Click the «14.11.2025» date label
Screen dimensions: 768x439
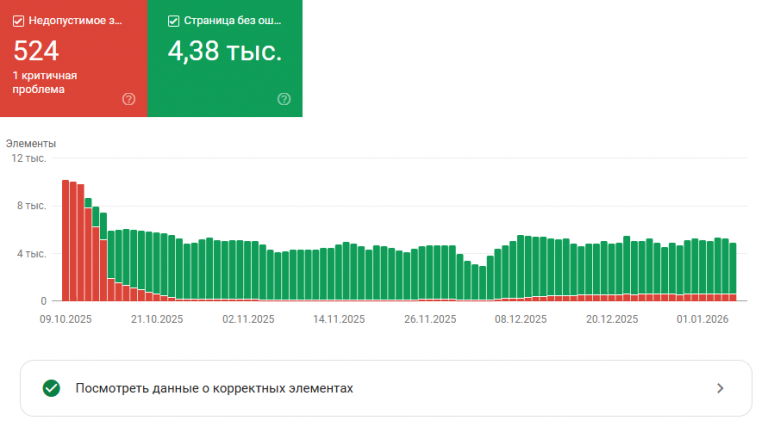[x=339, y=319]
